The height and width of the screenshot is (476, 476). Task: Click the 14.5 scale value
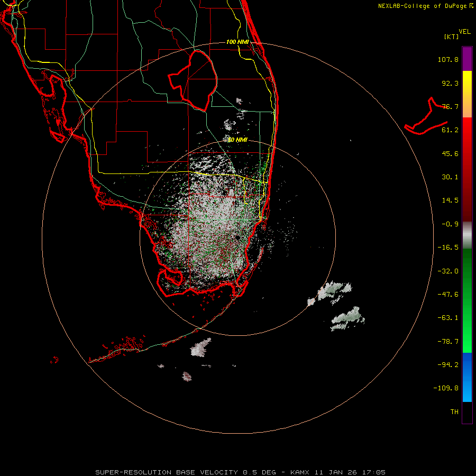[x=450, y=200]
